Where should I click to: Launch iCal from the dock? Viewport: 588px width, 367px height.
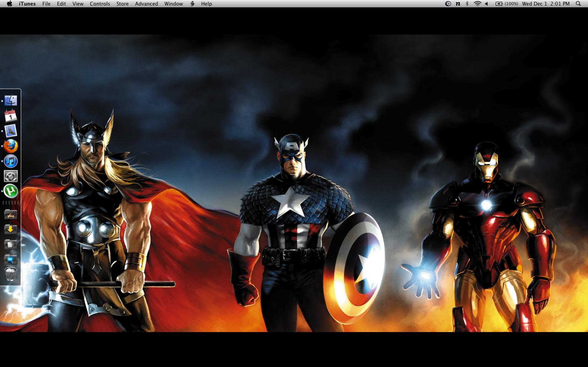coord(11,116)
